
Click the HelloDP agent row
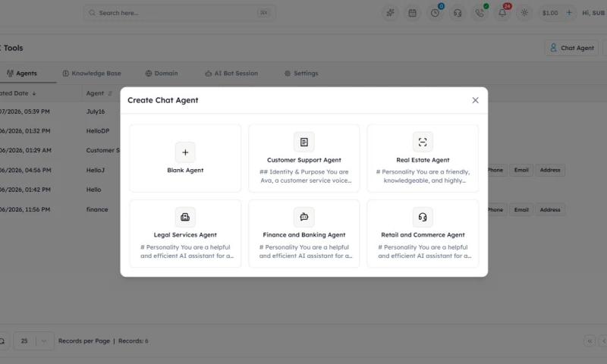coord(98,130)
